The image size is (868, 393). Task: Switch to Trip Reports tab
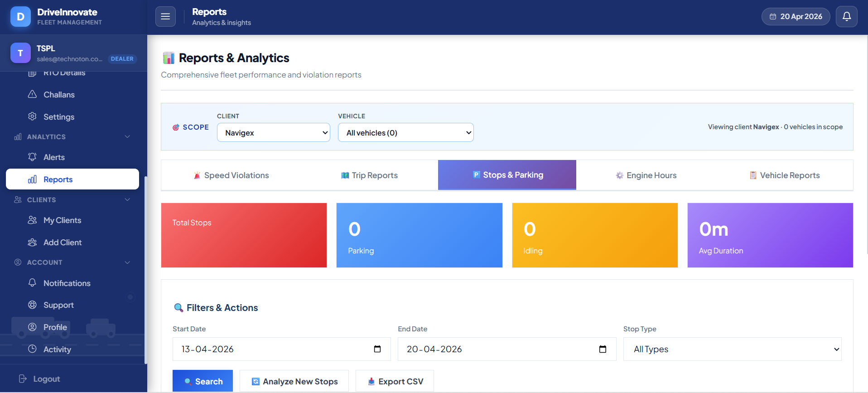[x=369, y=175]
